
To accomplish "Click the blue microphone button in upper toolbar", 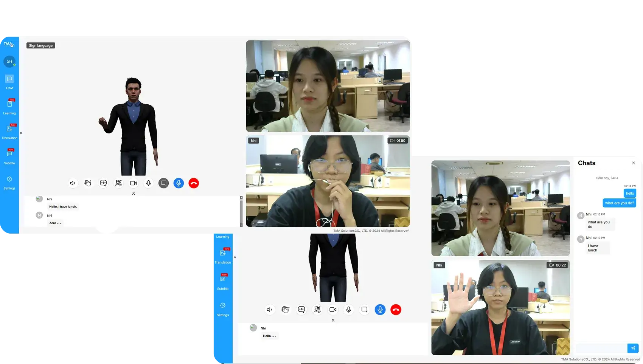I will click(x=179, y=183).
